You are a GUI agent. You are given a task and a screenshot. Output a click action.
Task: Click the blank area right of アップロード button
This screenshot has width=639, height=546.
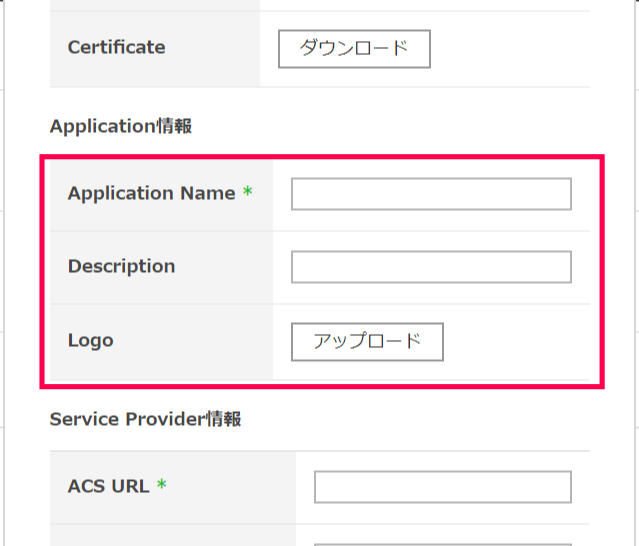520,341
